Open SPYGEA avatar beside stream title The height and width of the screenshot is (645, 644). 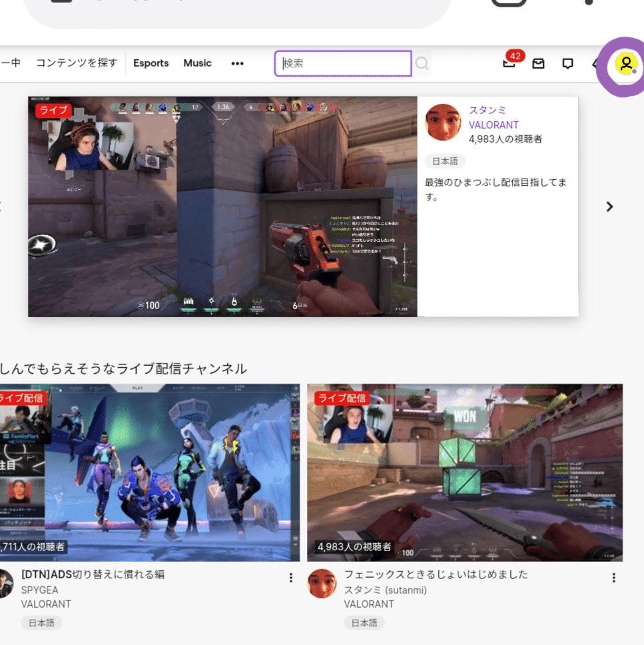pyautogui.click(x=6, y=583)
